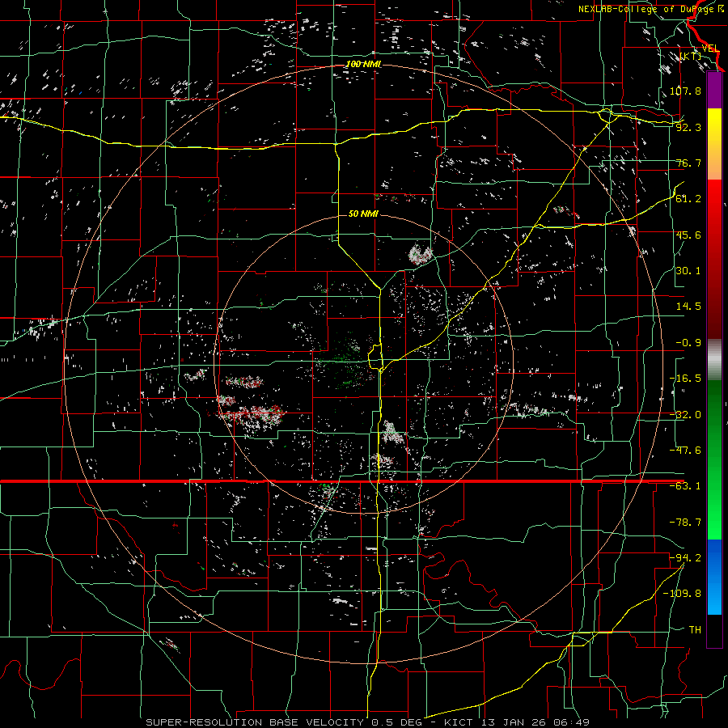Click the -109.8 velocity scale value
728x728 pixels.
pyautogui.click(x=682, y=594)
